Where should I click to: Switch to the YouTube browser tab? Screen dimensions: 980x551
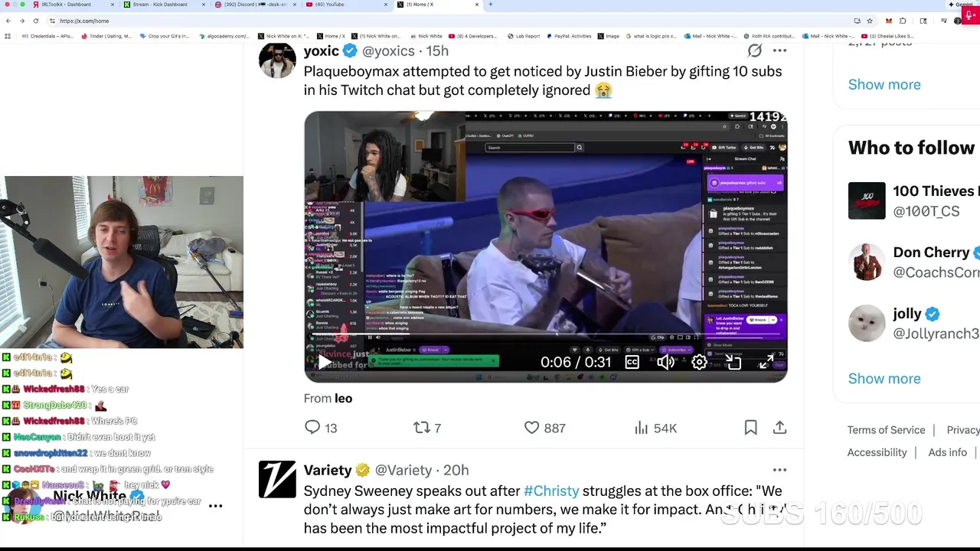click(x=346, y=5)
